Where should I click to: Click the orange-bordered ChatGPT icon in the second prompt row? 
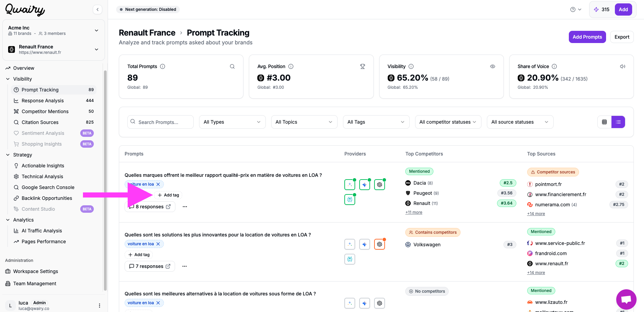(x=380, y=244)
